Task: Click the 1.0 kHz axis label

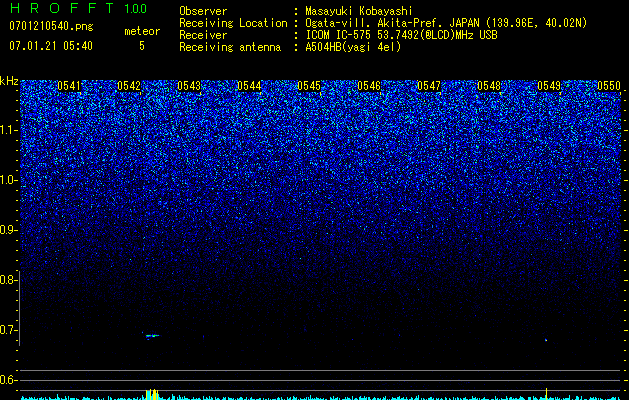Action: [x=8, y=180]
